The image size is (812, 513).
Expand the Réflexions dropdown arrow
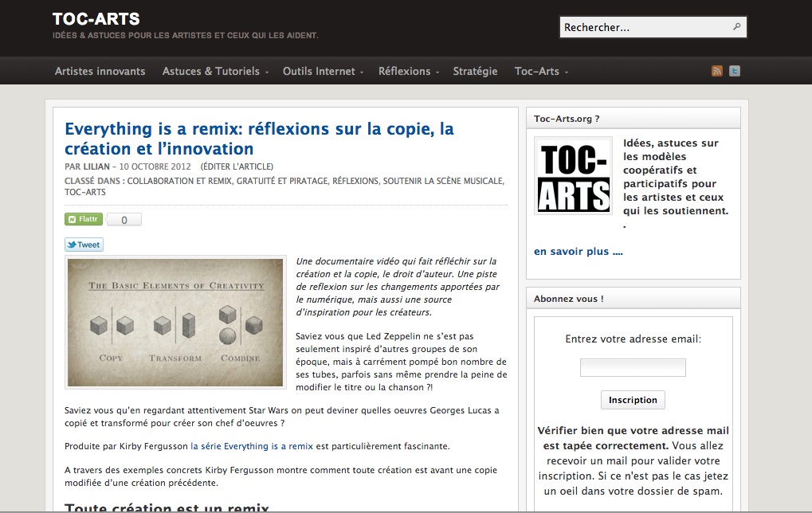click(x=437, y=72)
